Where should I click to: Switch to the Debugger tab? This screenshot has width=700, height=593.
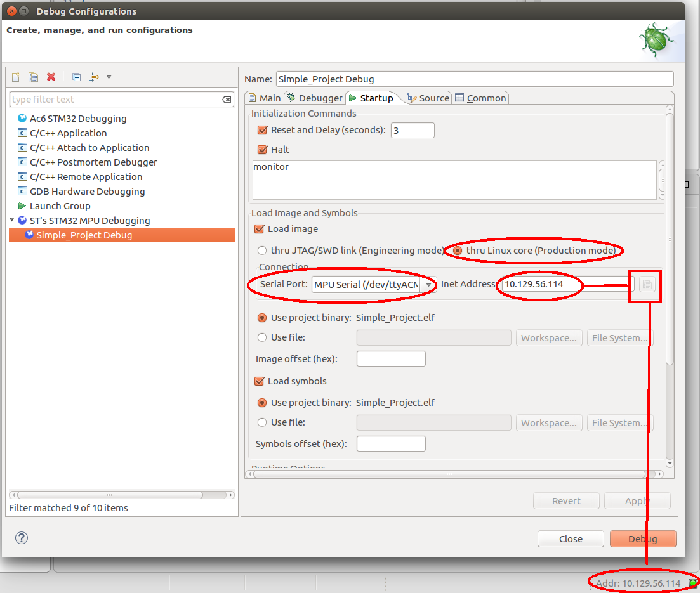(314, 98)
